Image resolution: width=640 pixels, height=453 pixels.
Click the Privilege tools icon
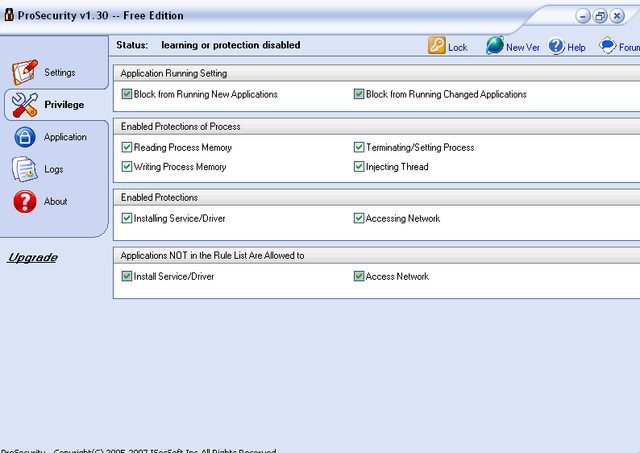click(24, 104)
